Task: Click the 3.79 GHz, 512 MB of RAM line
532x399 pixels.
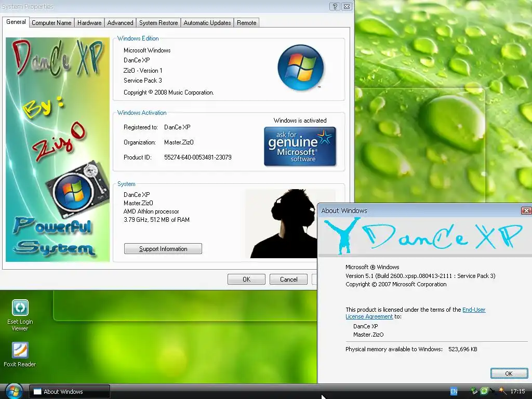Action: tap(156, 220)
